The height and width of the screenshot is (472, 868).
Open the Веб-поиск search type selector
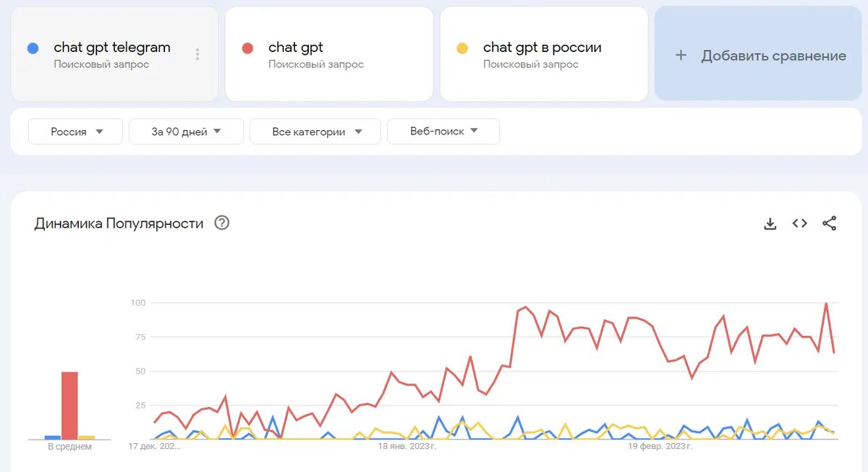pyautogui.click(x=443, y=131)
